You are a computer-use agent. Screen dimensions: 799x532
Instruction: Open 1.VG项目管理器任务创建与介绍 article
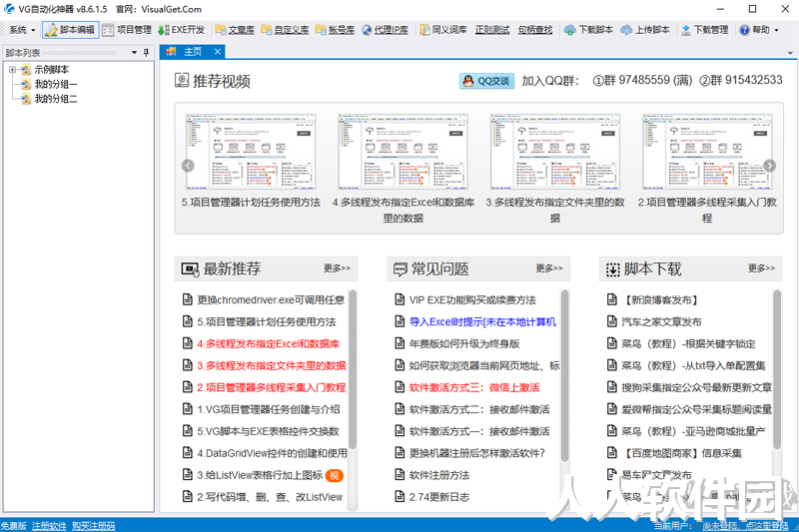pos(269,409)
